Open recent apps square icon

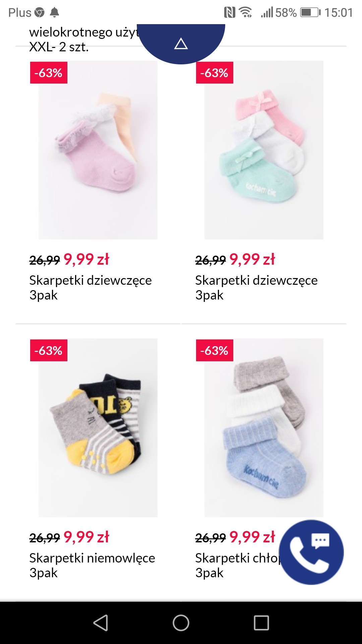coord(261,623)
